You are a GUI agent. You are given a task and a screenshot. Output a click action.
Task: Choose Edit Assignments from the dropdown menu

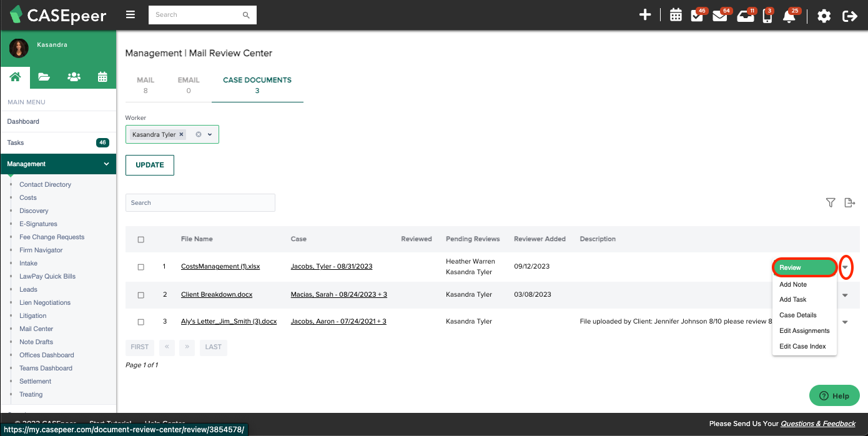tap(804, 330)
